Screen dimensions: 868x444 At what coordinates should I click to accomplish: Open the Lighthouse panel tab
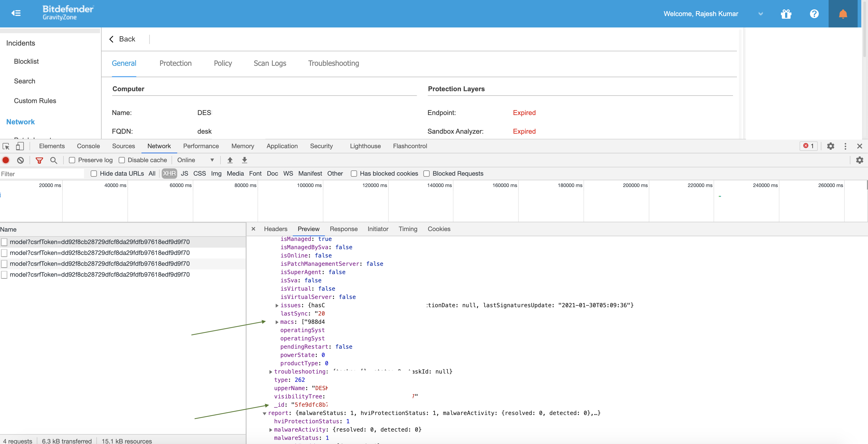pos(365,146)
